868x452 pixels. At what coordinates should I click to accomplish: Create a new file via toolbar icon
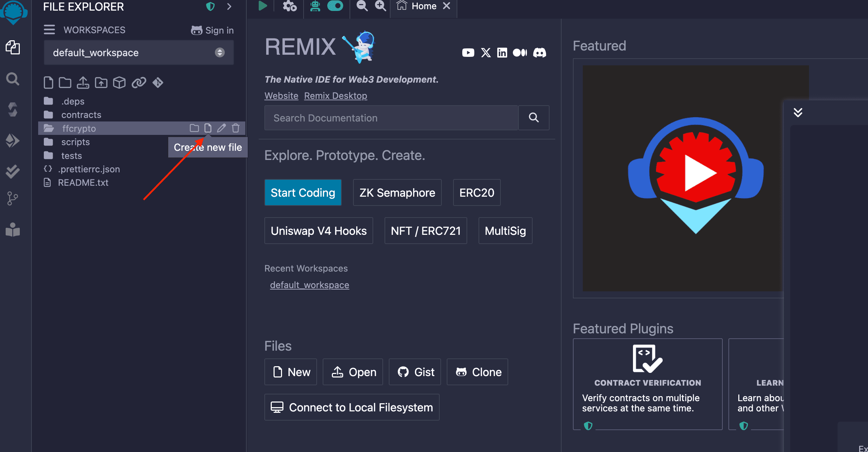pyautogui.click(x=48, y=83)
